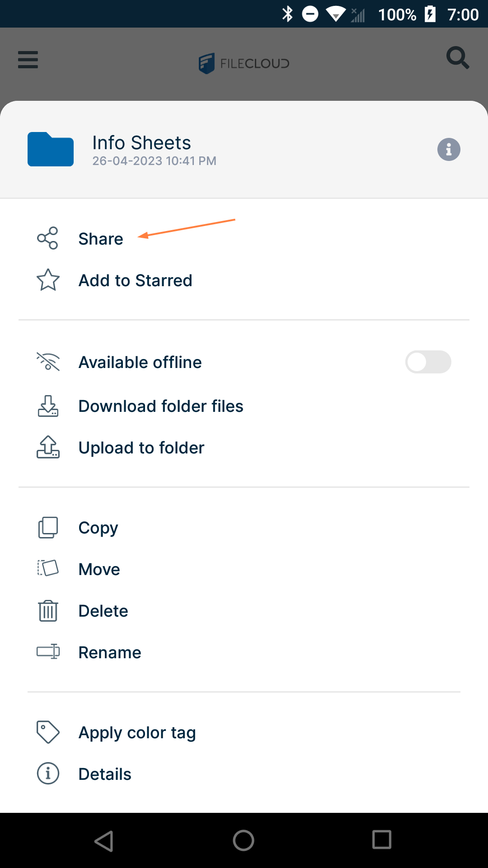
Task: Tap the blue Info Sheets folder thumbnail
Action: coord(51,149)
